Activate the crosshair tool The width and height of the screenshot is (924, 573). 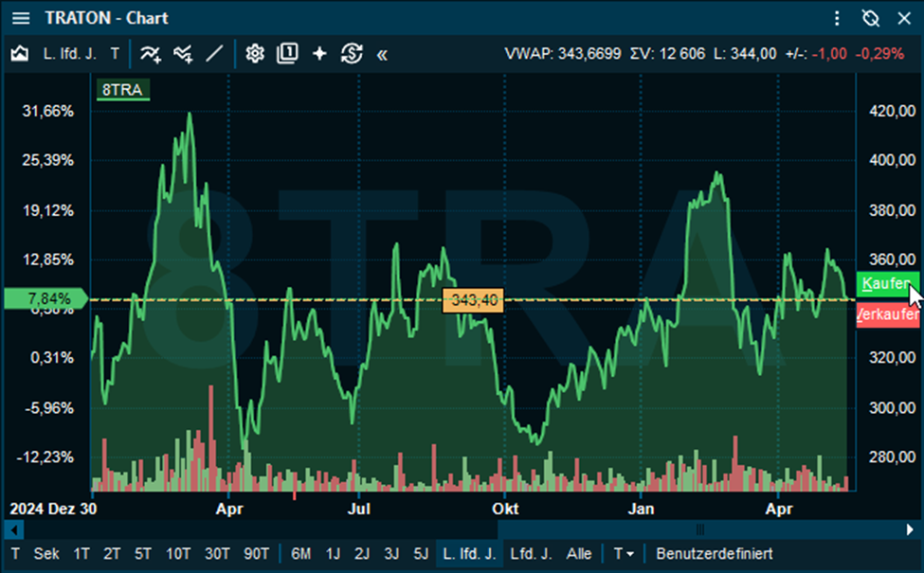(x=319, y=54)
